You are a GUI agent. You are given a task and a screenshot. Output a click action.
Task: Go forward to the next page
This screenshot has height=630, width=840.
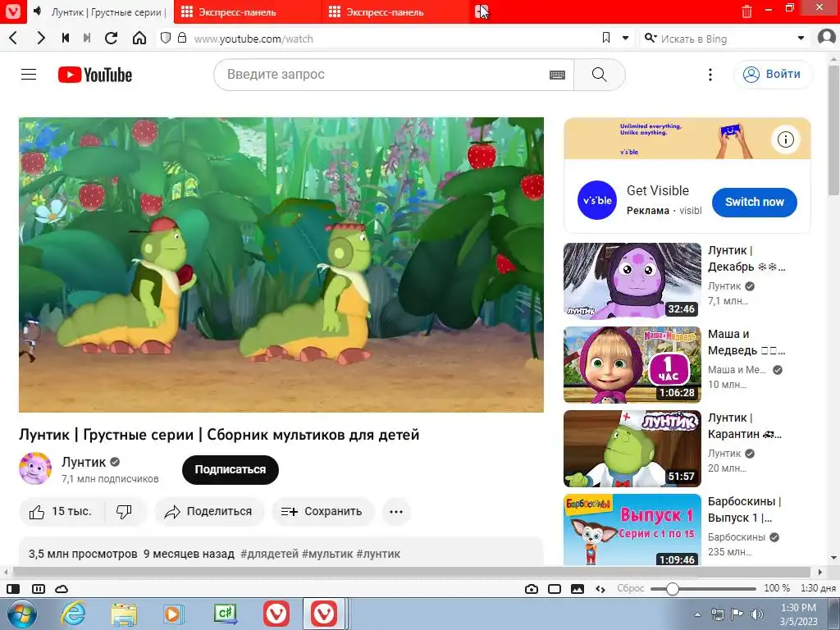click(x=41, y=38)
